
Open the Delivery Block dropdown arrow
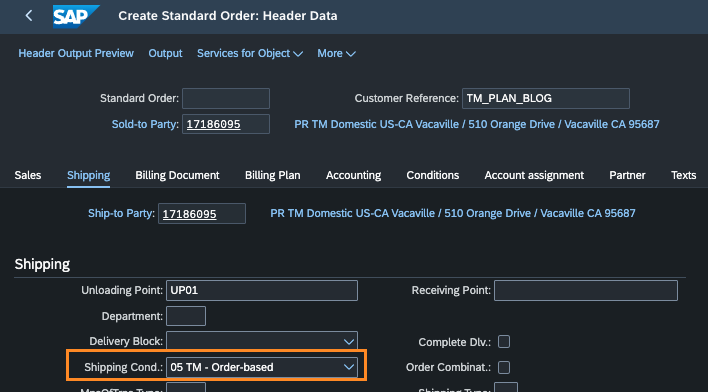click(x=349, y=341)
